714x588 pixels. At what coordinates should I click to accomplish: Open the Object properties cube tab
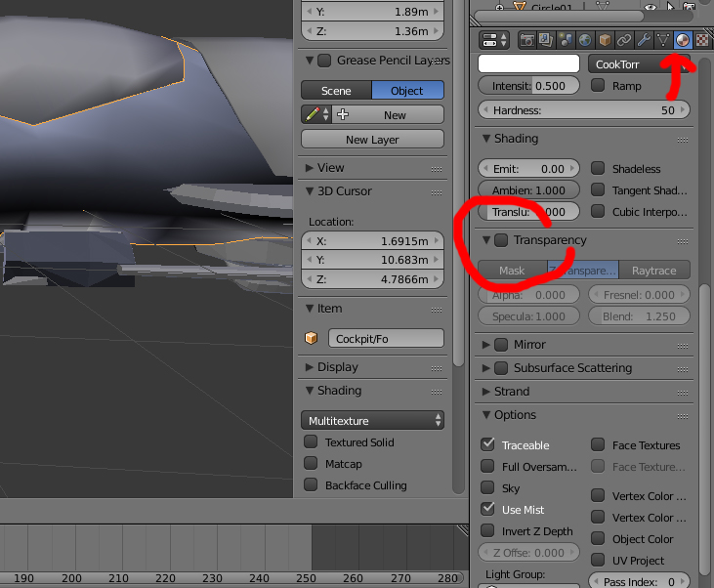coord(605,40)
